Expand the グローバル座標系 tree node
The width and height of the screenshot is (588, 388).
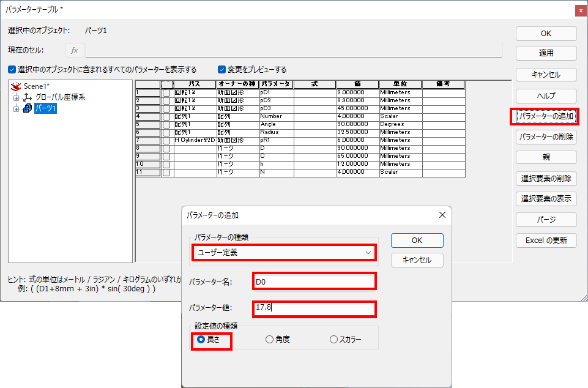(16, 97)
